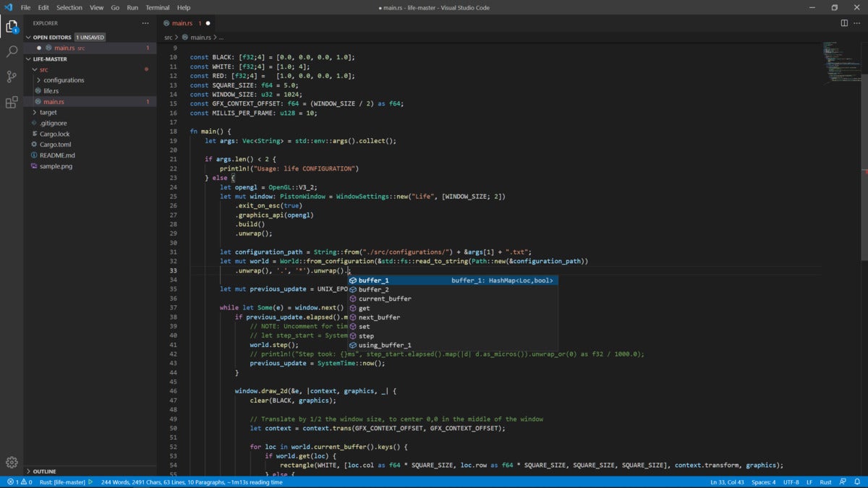
Task: Expand the configurations folder
Action: 38,80
